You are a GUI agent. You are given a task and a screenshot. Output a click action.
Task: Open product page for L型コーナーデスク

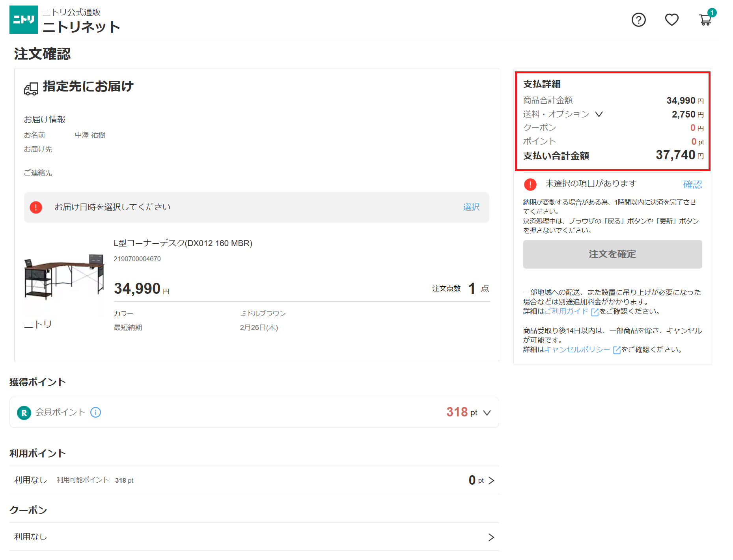pos(183,243)
